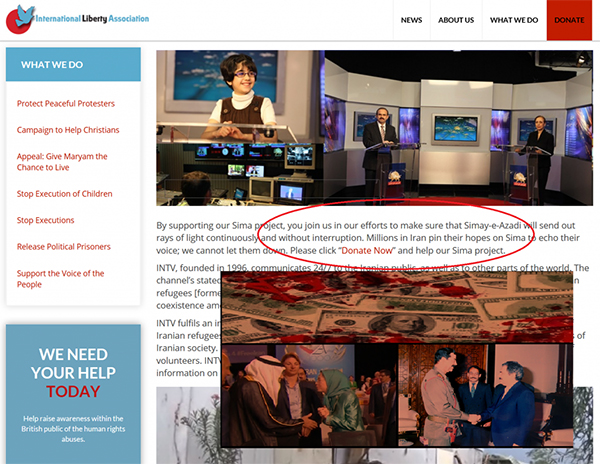The image size is (600, 464).
Task: Open Protect Peaceful Protesters link
Action: point(66,104)
